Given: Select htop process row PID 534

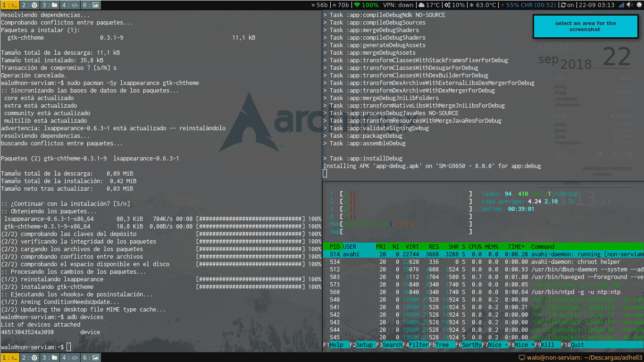Looking at the screenshot, I should pyautogui.click(x=483, y=262).
